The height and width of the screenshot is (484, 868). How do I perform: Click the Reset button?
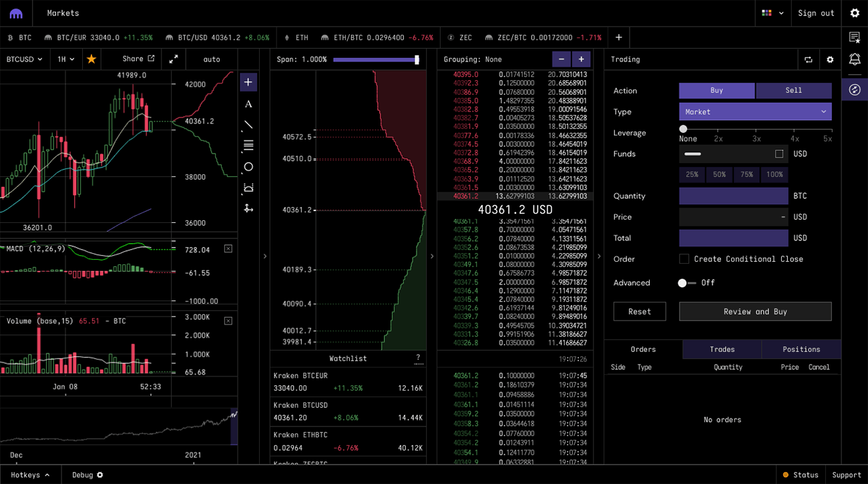(640, 312)
